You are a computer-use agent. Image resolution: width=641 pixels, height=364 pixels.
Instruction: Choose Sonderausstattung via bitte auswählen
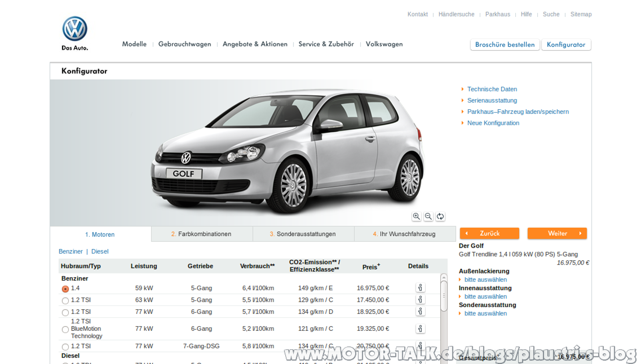tap(486, 314)
